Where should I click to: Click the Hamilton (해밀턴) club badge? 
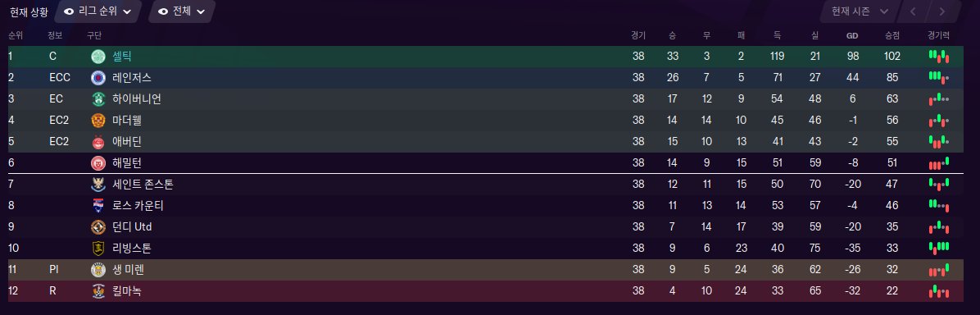(x=99, y=162)
